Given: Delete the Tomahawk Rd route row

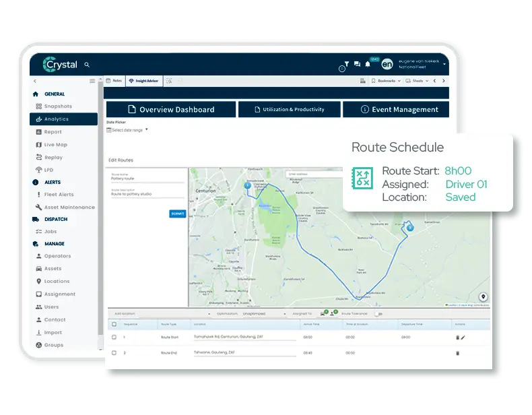Looking at the screenshot, I should click(x=457, y=338).
